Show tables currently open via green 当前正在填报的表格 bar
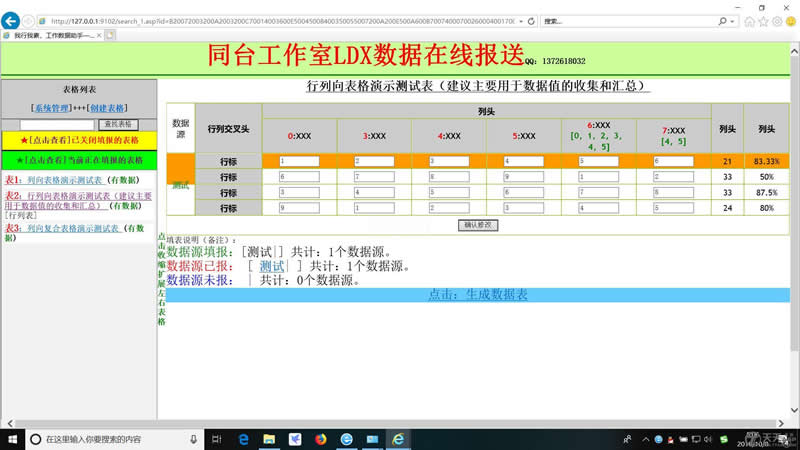The height and width of the screenshot is (450, 800). 79,160
